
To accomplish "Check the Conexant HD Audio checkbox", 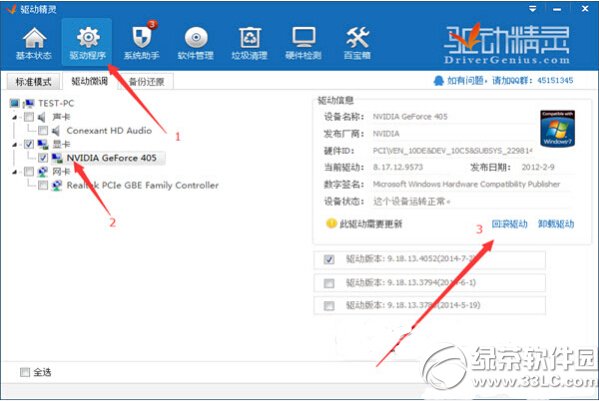I will (43, 131).
